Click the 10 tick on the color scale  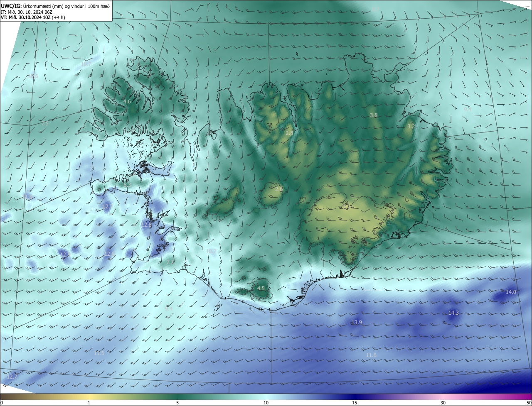click(266, 403)
